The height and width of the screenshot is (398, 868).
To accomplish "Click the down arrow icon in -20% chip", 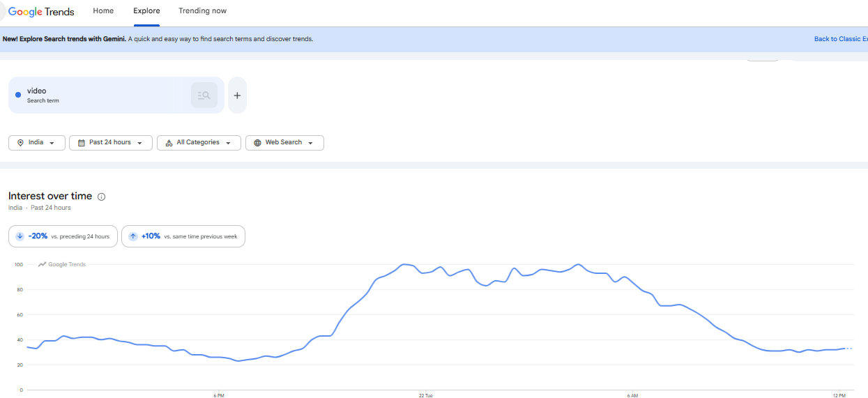I will [20, 236].
